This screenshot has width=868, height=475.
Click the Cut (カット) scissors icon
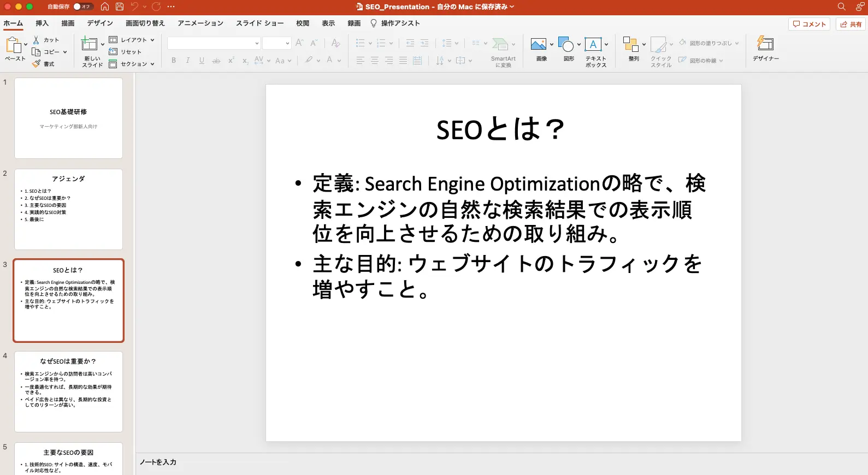[x=36, y=40]
